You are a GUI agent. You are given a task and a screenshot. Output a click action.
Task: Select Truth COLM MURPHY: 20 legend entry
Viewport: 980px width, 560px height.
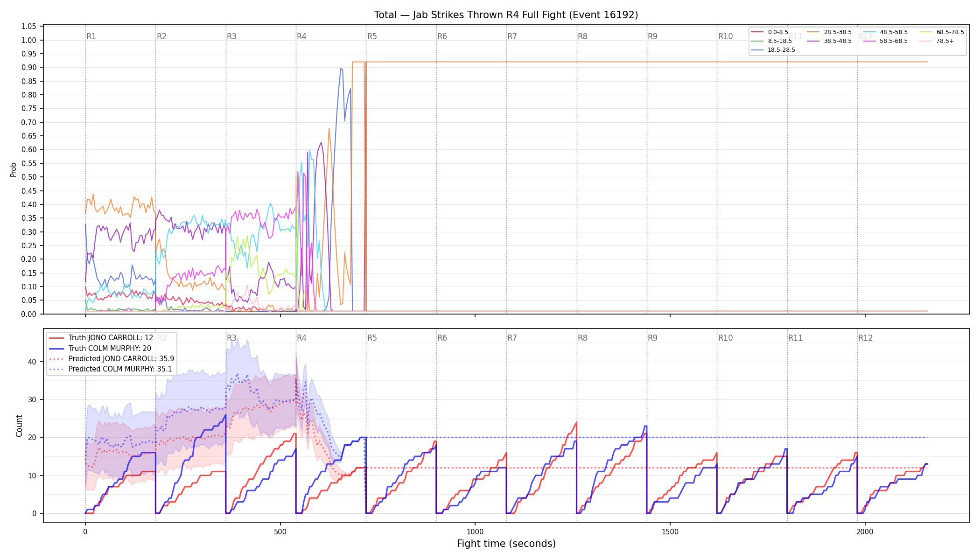(100, 349)
